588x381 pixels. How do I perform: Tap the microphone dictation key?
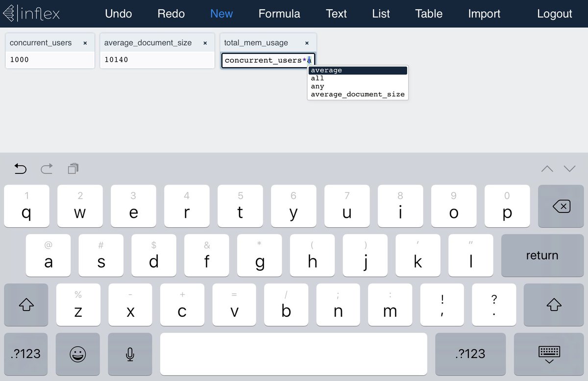(130, 354)
